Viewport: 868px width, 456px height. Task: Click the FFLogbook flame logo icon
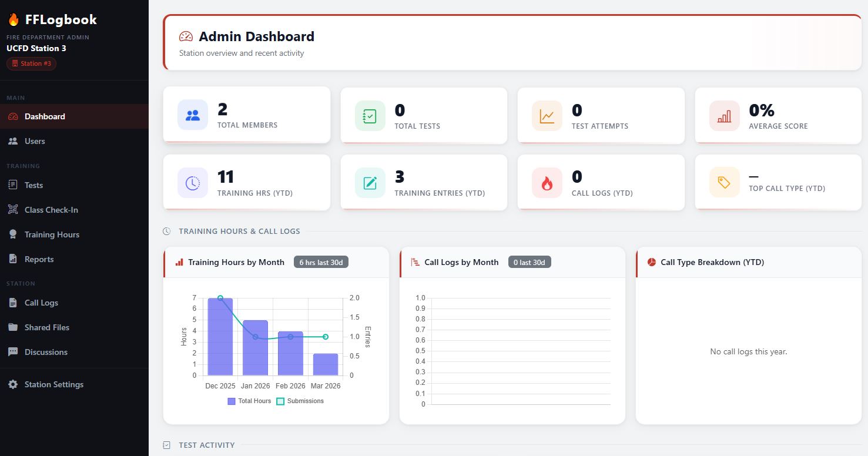point(14,19)
